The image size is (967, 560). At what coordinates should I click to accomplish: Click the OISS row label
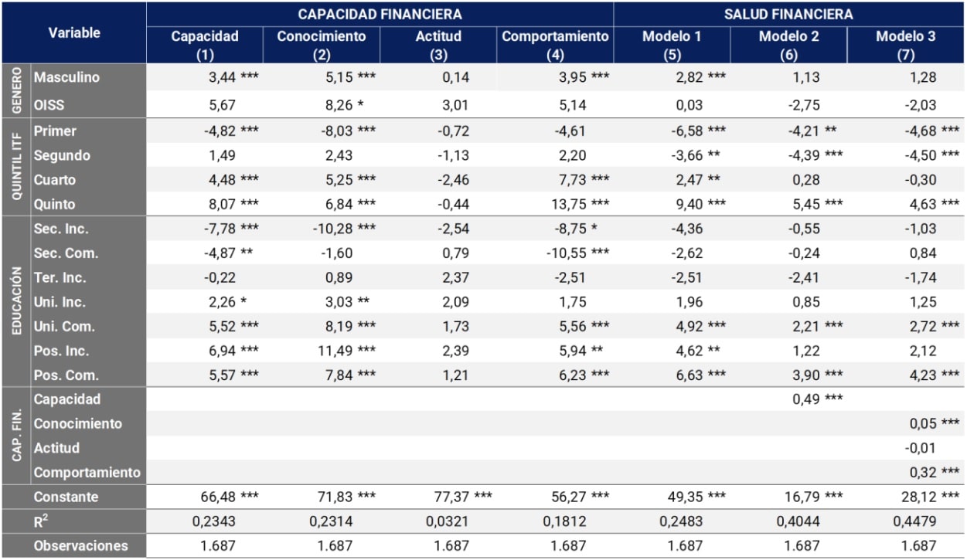pos(49,105)
